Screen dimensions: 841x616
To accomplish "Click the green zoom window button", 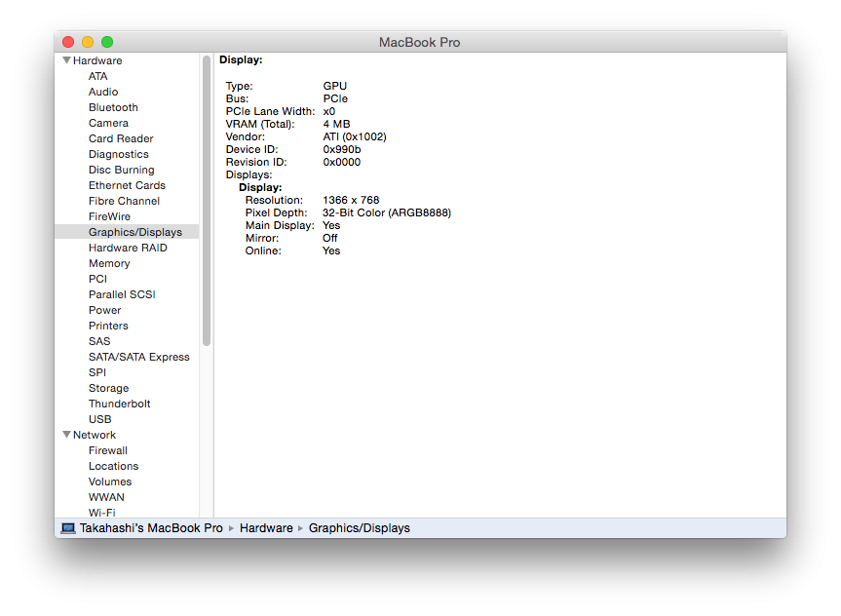I will coord(107,42).
